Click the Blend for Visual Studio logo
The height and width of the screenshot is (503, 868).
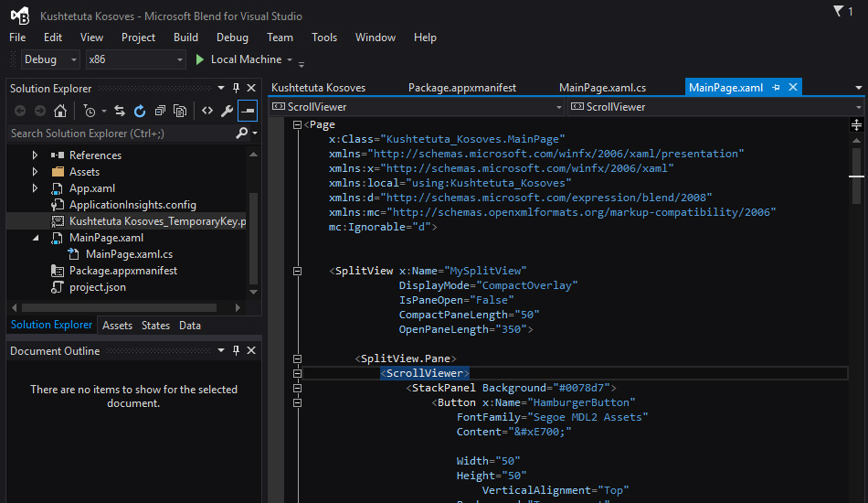[x=20, y=16]
